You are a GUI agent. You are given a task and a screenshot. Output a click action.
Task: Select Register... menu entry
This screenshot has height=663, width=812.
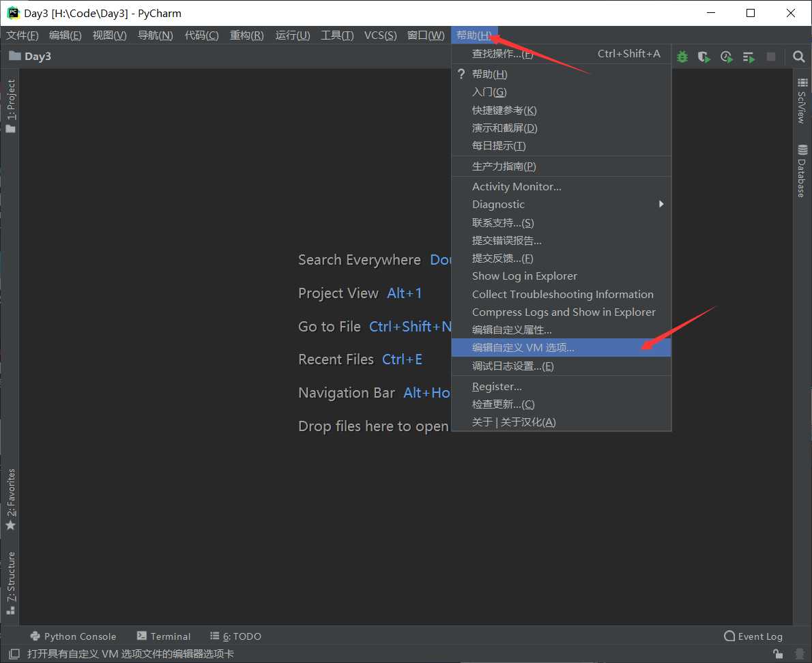[x=562, y=387]
